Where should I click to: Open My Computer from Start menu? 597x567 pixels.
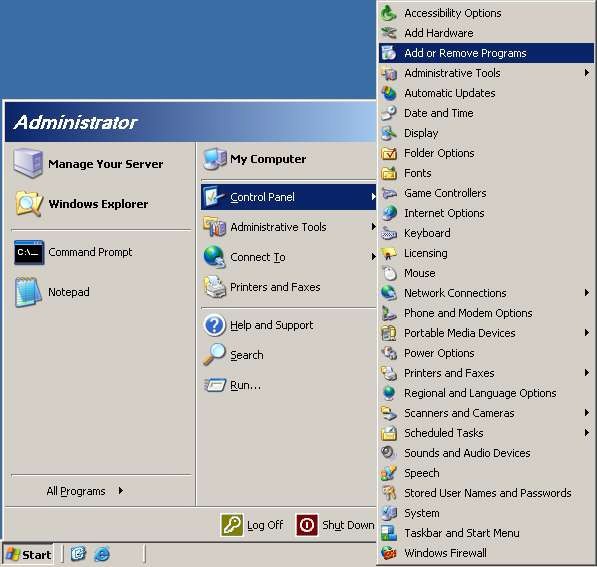click(289, 159)
